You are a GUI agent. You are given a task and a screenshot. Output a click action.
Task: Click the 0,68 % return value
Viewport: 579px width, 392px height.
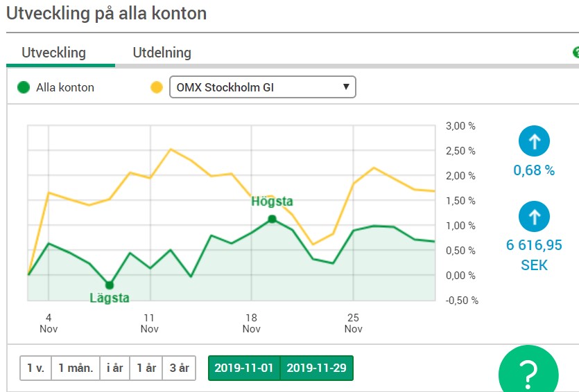[x=534, y=170]
